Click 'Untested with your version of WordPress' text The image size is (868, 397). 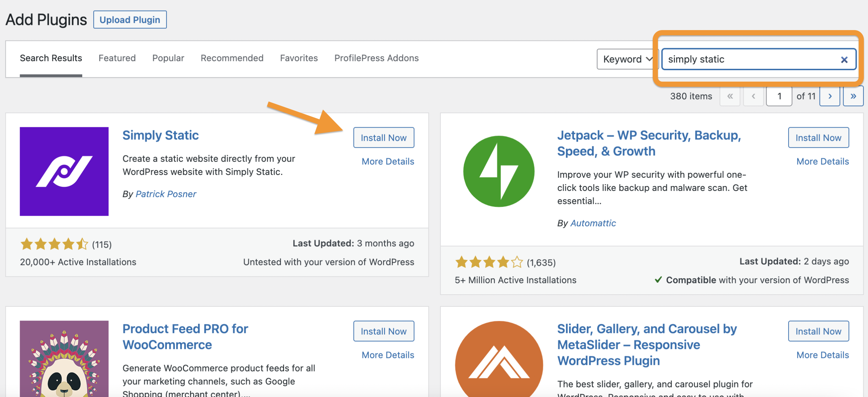point(329,262)
